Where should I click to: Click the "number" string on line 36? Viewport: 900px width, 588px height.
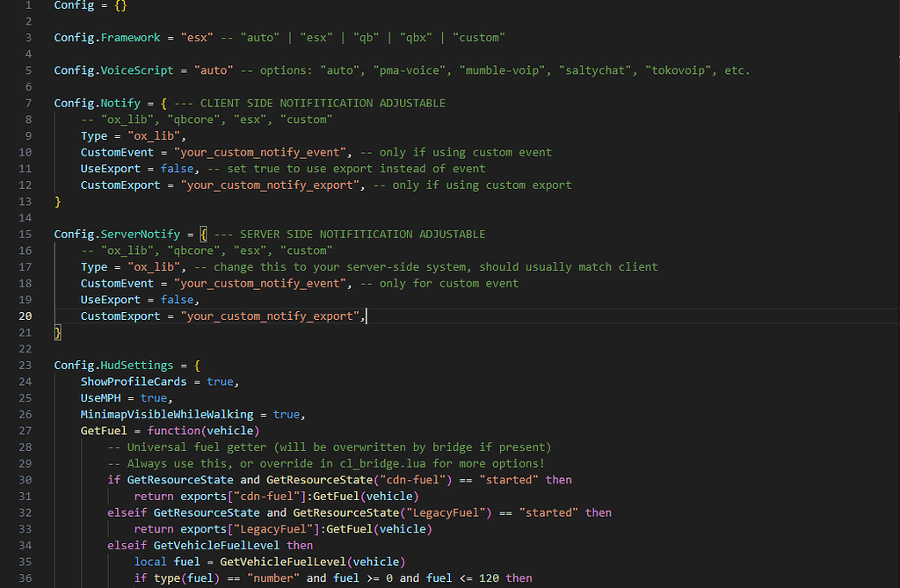pos(273,578)
